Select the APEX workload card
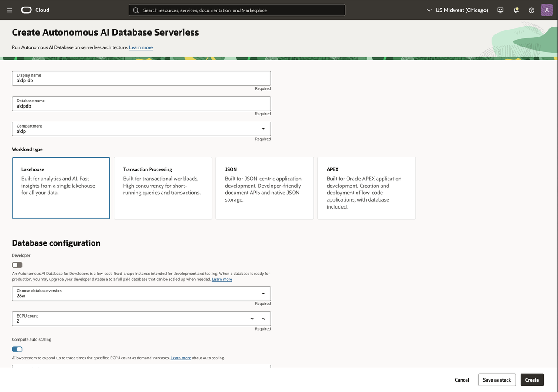This screenshot has width=558, height=392. (367, 188)
